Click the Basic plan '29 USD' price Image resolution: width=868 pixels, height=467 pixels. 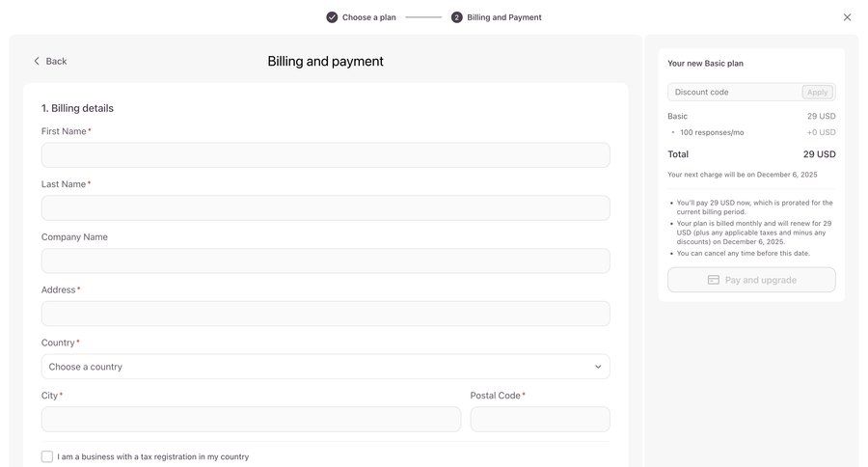coord(822,116)
